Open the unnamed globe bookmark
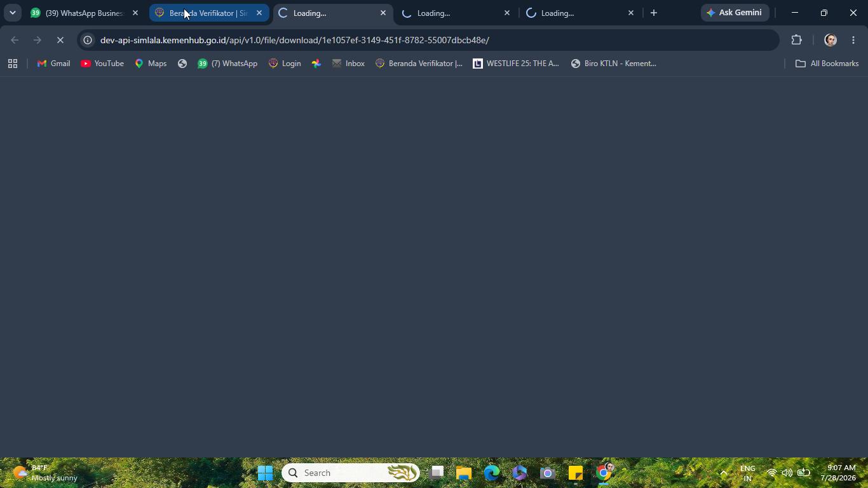The image size is (868, 488). [182, 64]
